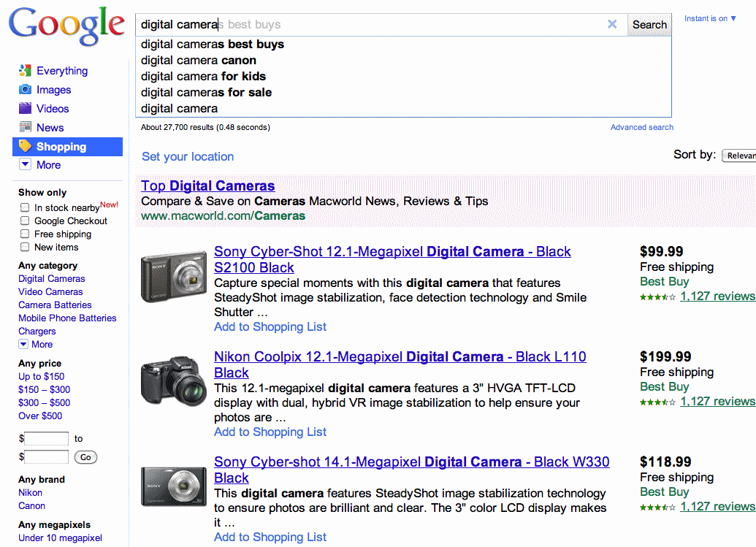Enable the In stock nearby checkbox
Viewport: 756px width, 547px height.
(x=25, y=208)
